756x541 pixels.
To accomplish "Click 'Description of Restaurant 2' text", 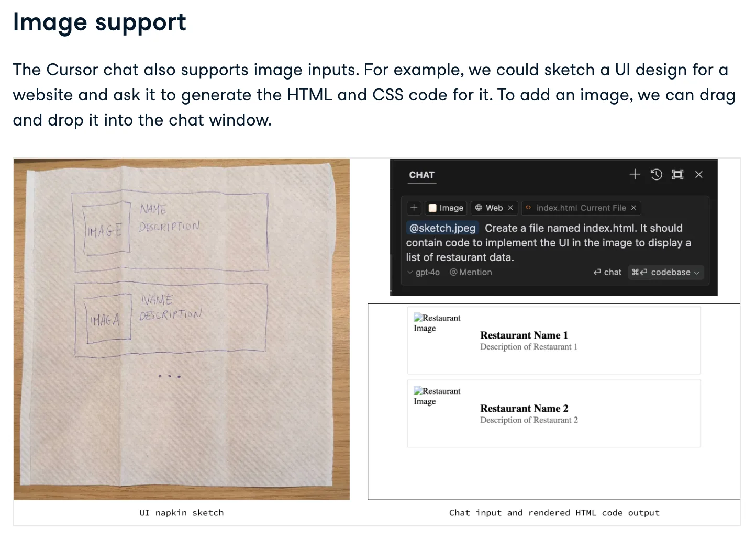I will point(529,420).
